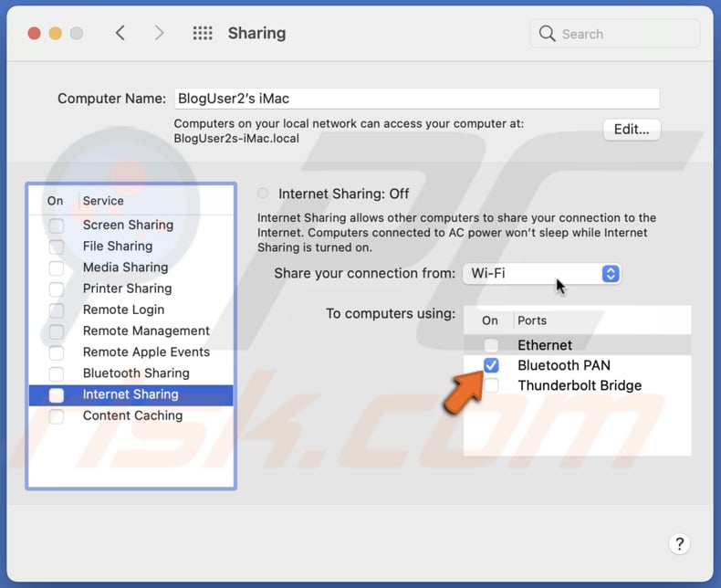Tick the Ethernet port checkbox
Image resolution: width=721 pixels, height=588 pixels.
click(491, 345)
